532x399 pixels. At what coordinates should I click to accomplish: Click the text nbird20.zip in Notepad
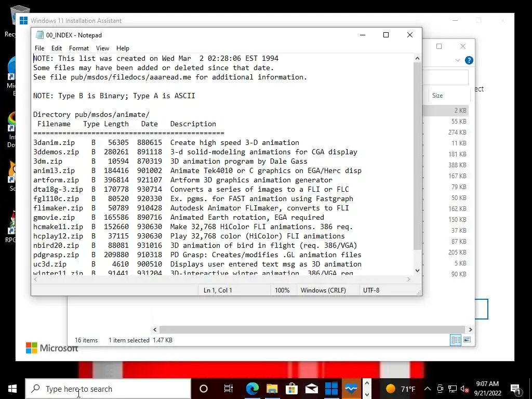click(x=56, y=245)
